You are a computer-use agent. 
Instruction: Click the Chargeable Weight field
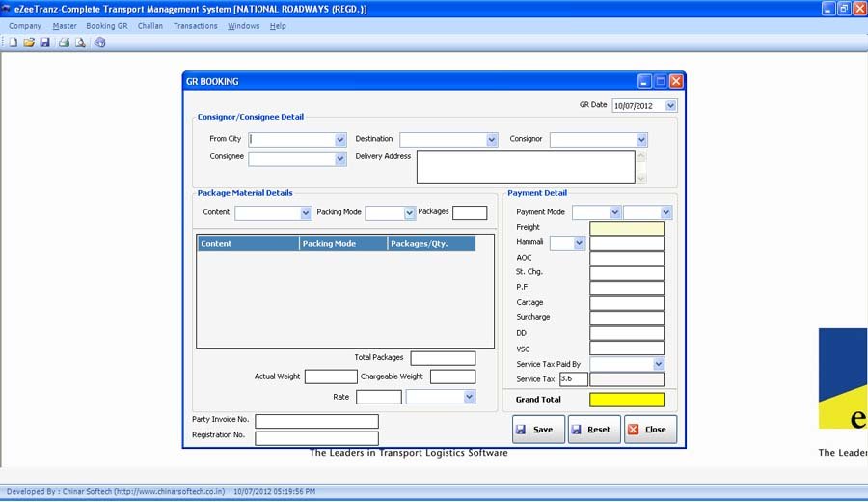(453, 376)
